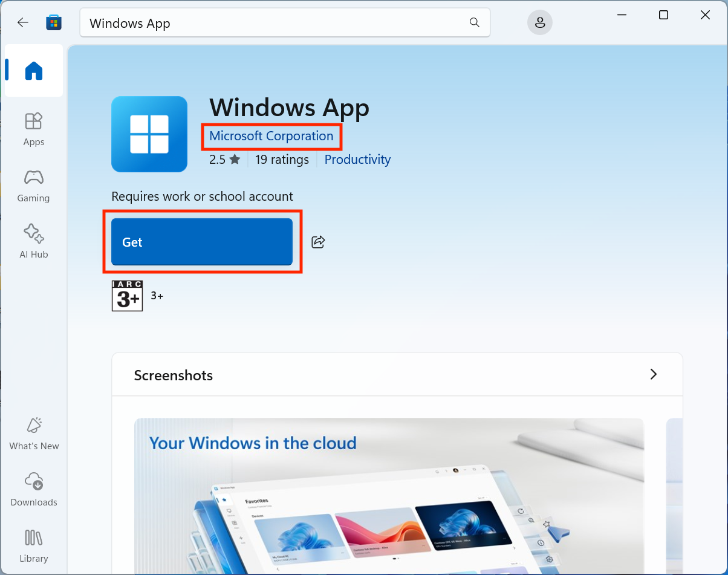Image resolution: width=728 pixels, height=575 pixels.
Task: Expand the Screenshots section
Action: pos(653,374)
